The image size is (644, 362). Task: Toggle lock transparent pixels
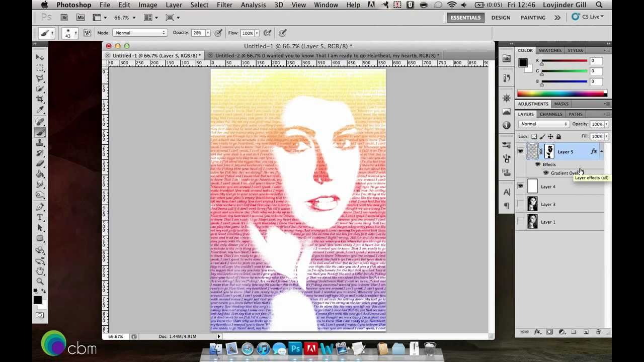pos(534,136)
